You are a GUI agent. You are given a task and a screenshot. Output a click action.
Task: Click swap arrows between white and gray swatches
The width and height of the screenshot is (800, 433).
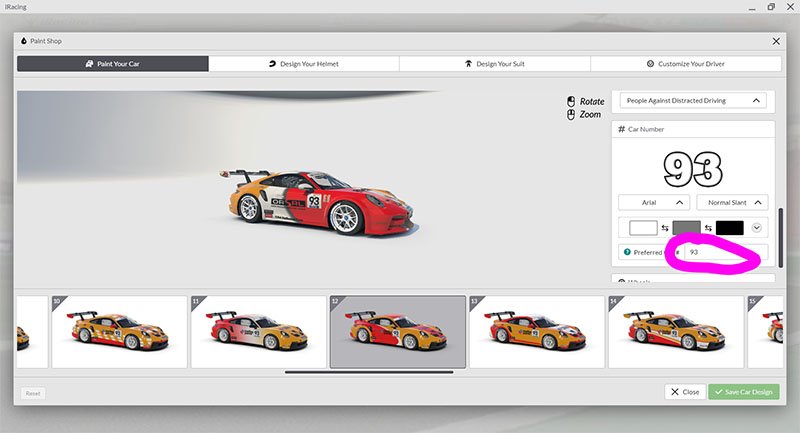(x=664, y=228)
